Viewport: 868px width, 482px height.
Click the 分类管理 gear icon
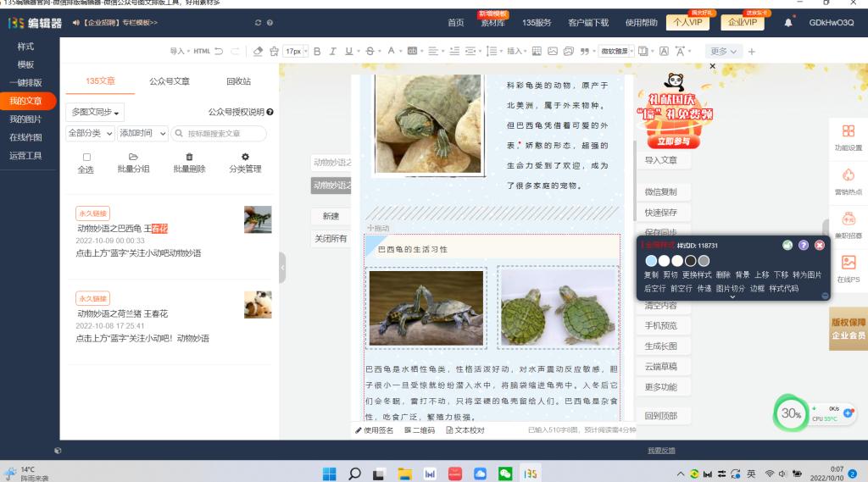[245, 158]
